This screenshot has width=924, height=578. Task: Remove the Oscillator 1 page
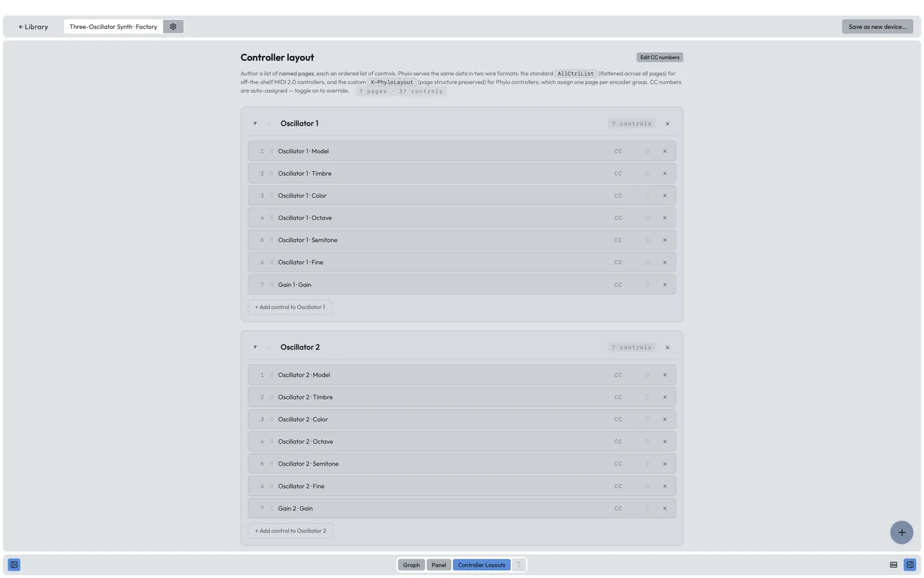tap(667, 123)
